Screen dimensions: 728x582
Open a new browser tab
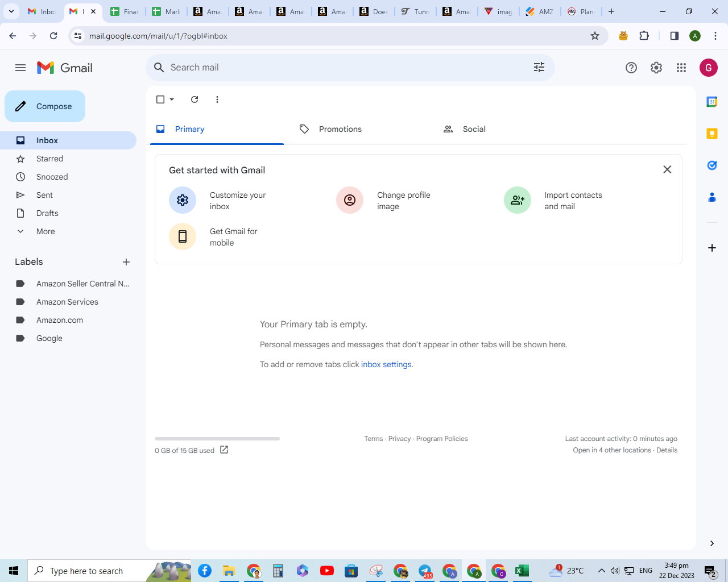pos(611,11)
